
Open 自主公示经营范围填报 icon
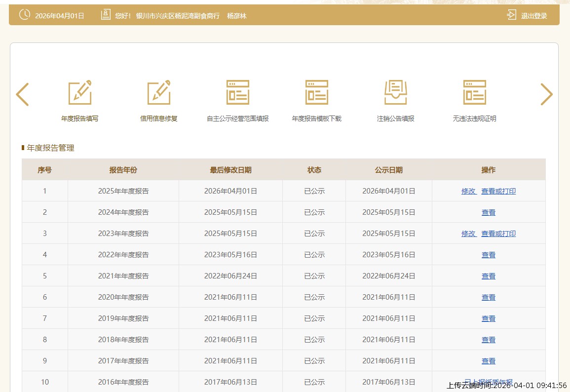pos(237,92)
